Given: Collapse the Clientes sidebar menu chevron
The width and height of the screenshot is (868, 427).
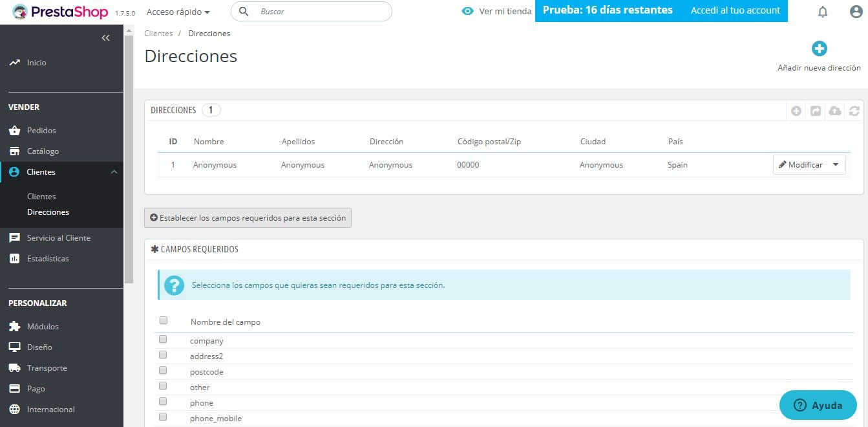Looking at the screenshot, I should 114,171.
